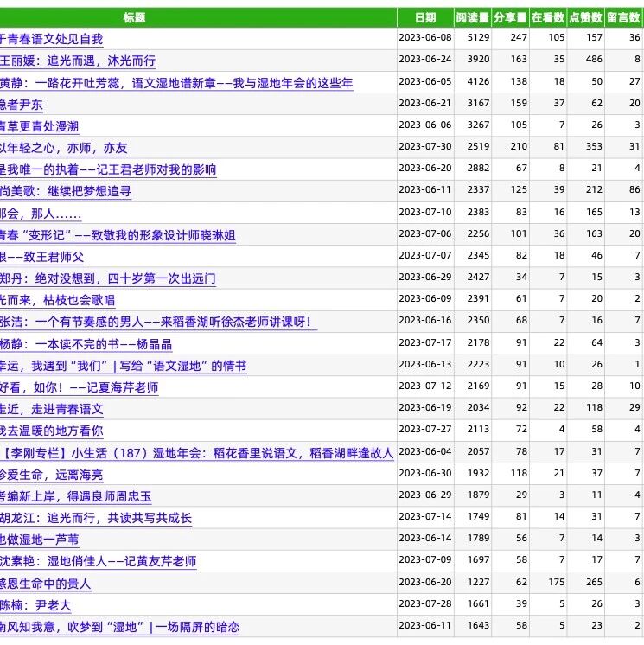Select read count 1227
Image resolution: width=644 pixels, height=645 pixels.
478,582
